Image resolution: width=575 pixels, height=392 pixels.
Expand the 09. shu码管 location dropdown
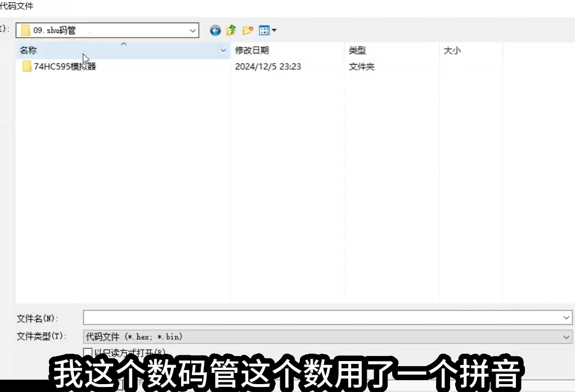pos(192,30)
